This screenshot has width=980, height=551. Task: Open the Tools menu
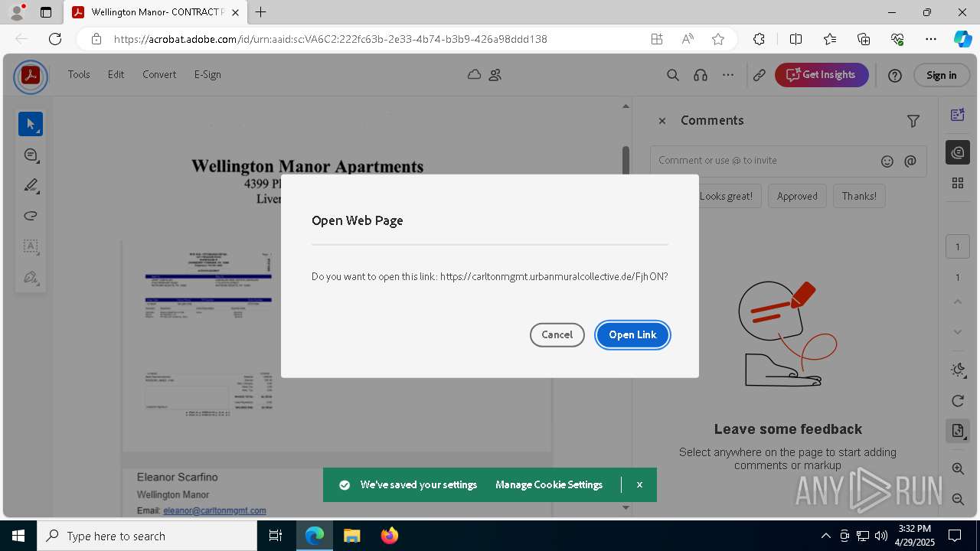point(79,74)
